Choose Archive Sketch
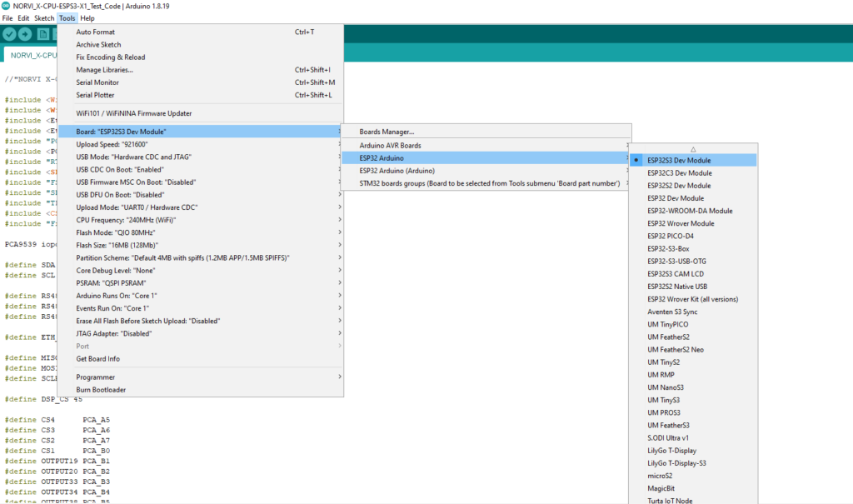 pos(200,45)
